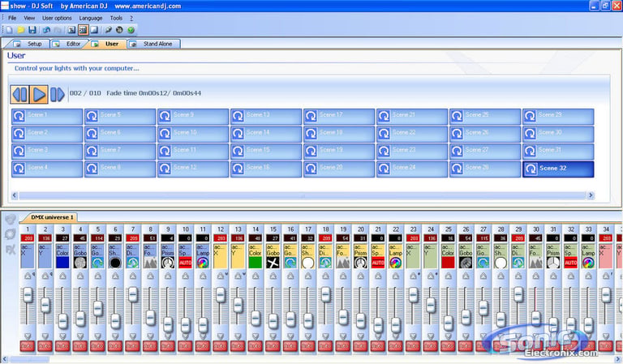Trigger the Scene 24 button

pos(412,169)
